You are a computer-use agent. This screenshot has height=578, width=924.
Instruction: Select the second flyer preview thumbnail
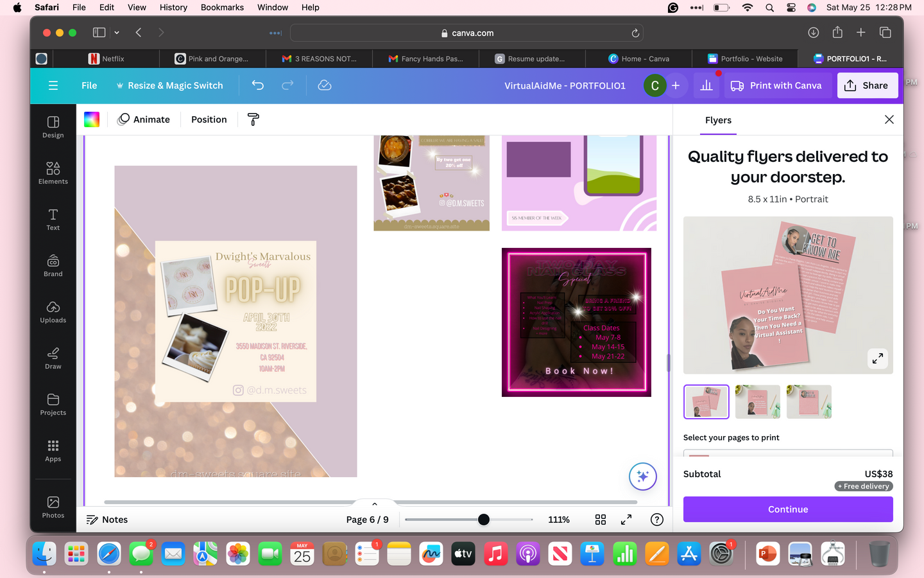pyautogui.click(x=757, y=402)
